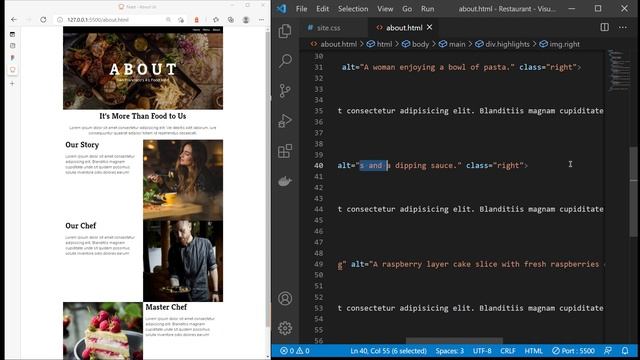Screen dimensions: 640x360
Task: Open the View menu
Action: point(385,9)
